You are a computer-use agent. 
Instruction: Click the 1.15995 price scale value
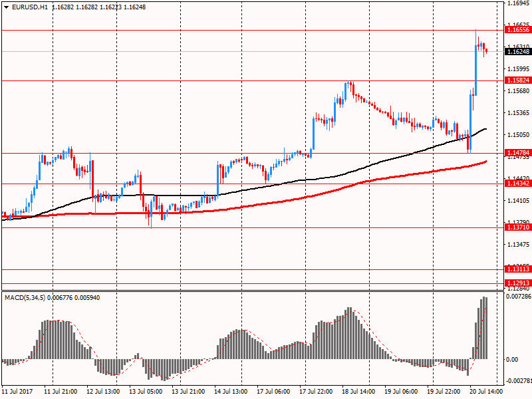pyautogui.click(x=519, y=69)
